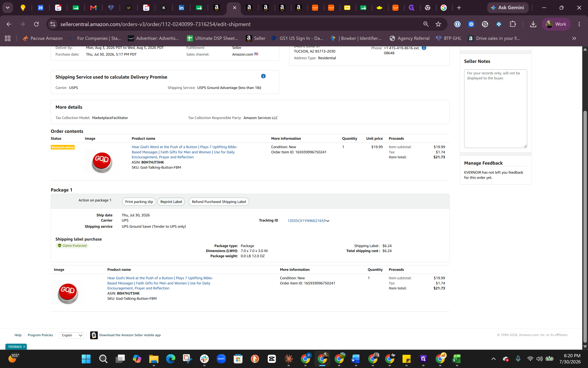Image resolution: width=588 pixels, height=368 pixels.
Task: Close the current Seller Central tab
Action: point(234,8)
